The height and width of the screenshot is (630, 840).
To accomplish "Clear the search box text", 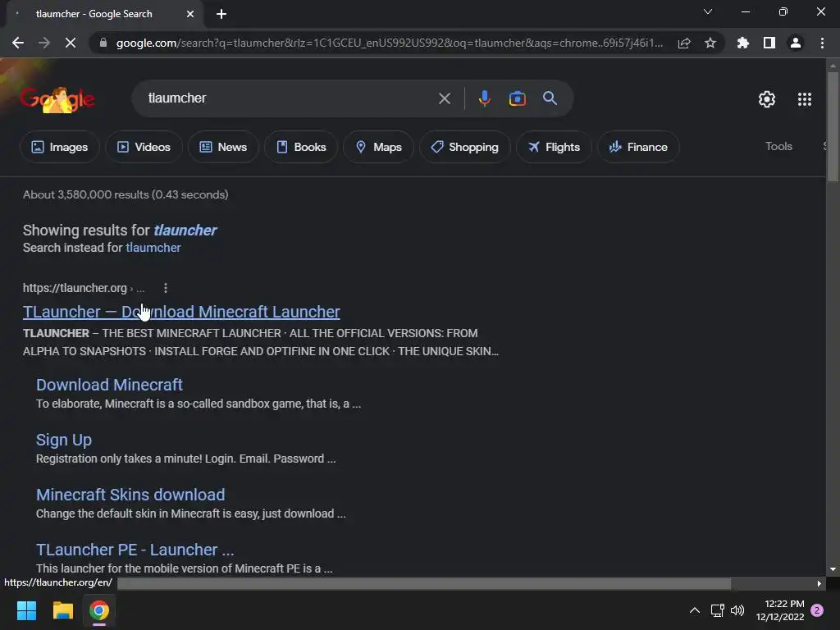I will coord(444,98).
